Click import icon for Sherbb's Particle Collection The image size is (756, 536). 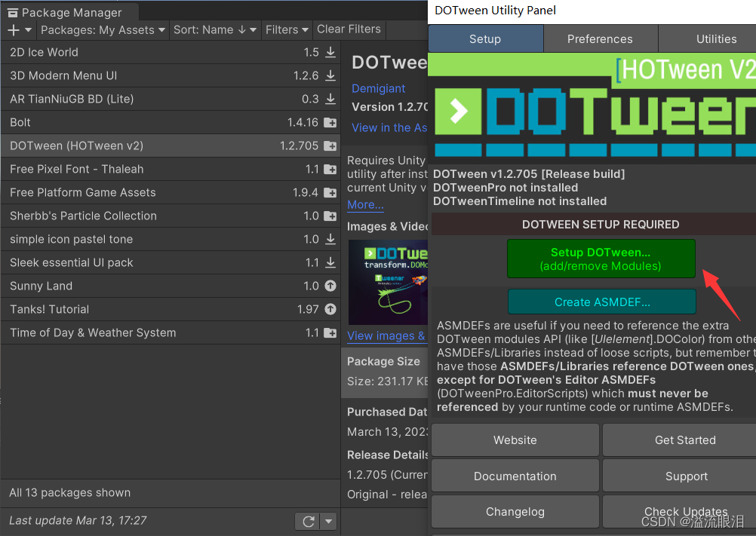tap(330, 216)
